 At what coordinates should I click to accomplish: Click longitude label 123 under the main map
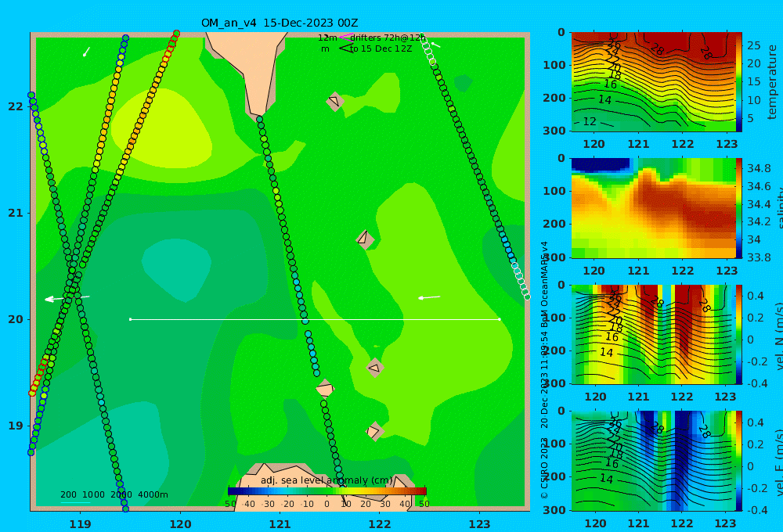(x=480, y=524)
